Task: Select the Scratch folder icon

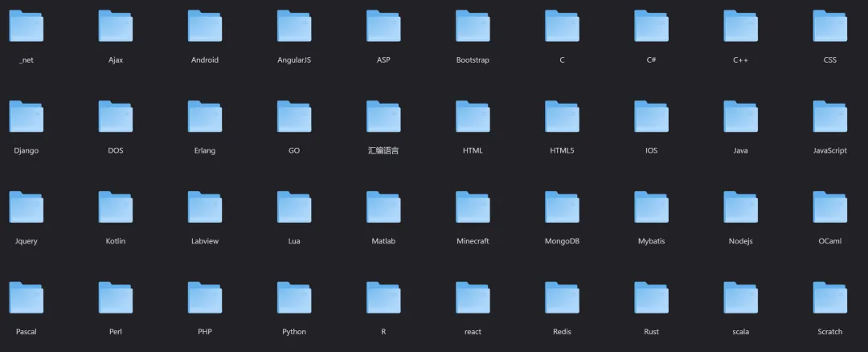Action: 829,298
